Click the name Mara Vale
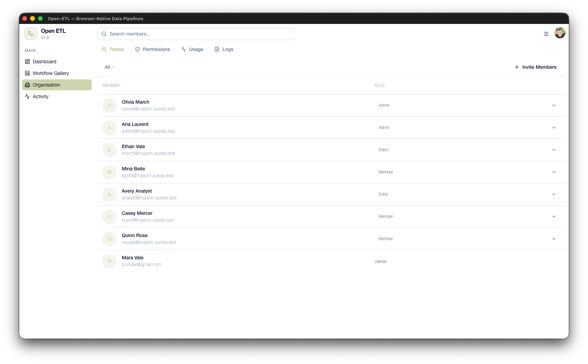 (x=133, y=258)
